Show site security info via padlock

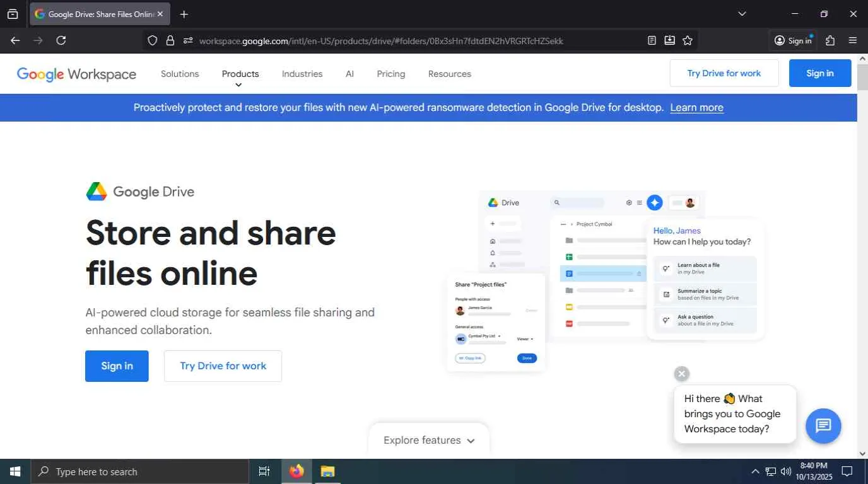[x=170, y=40]
